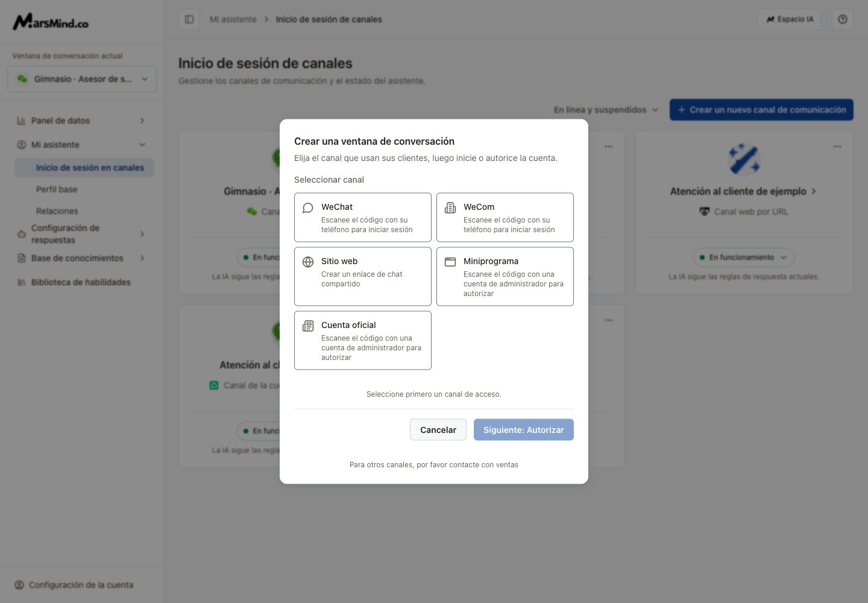This screenshot has width=868, height=603.
Task: Click the Biblioteca de habilidades library icon
Action: point(21,282)
